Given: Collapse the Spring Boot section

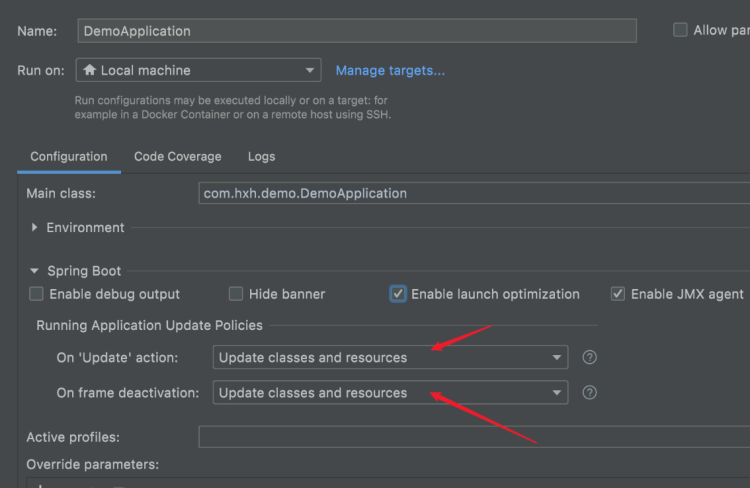Looking at the screenshot, I should [34, 271].
